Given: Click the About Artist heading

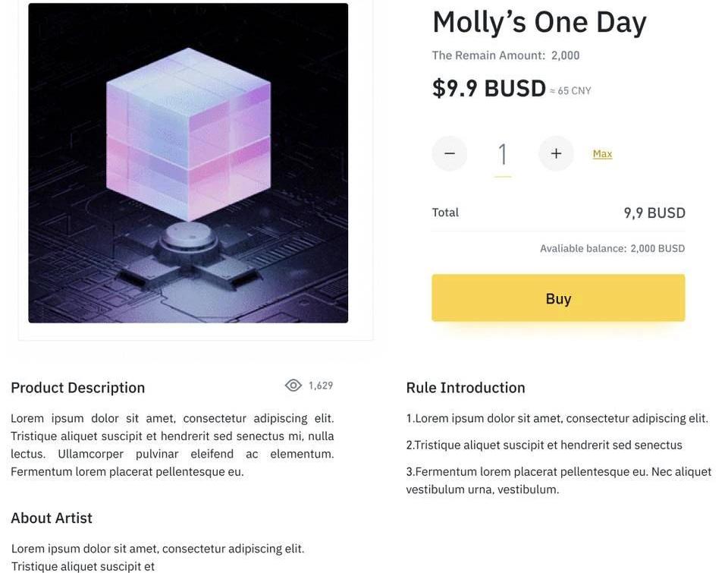Looking at the screenshot, I should tap(52, 518).
